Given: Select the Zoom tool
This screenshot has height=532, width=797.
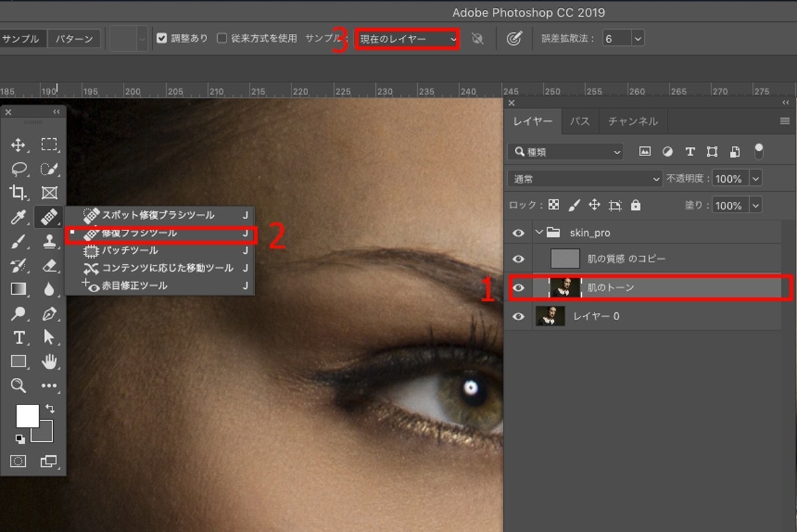Looking at the screenshot, I should (x=19, y=385).
